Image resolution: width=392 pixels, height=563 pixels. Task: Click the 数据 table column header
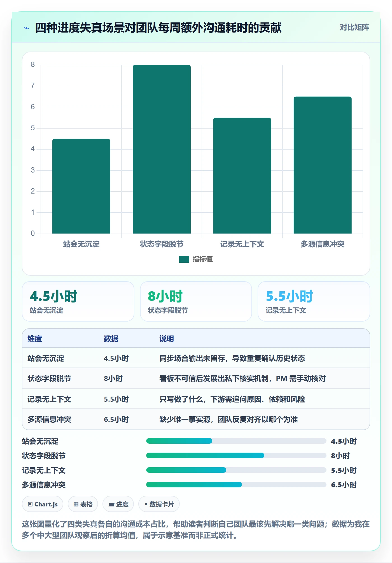tap(111, 339)
